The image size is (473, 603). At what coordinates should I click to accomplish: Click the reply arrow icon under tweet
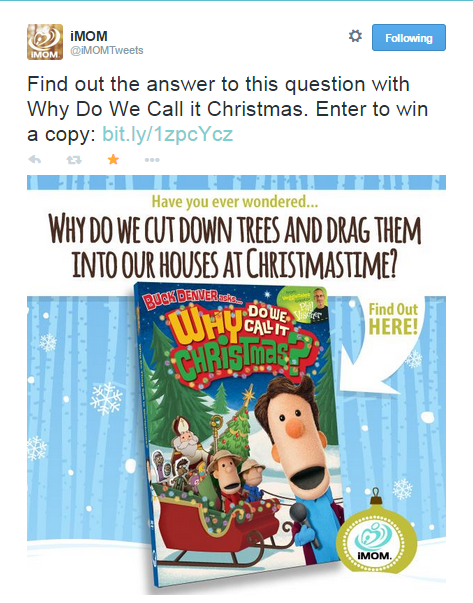pyautogui.click(x=35, y=159)
